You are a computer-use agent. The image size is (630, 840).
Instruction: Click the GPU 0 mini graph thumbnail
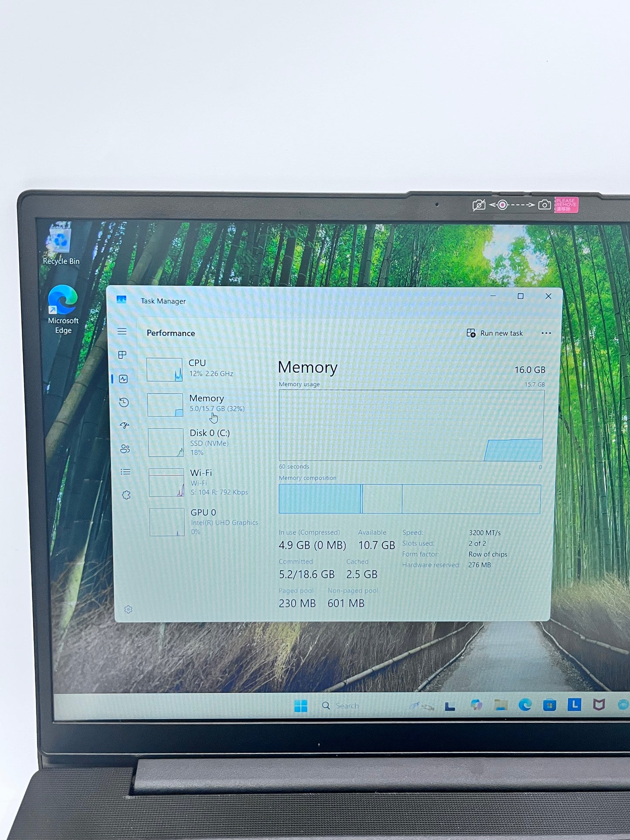tap(167, 522)
